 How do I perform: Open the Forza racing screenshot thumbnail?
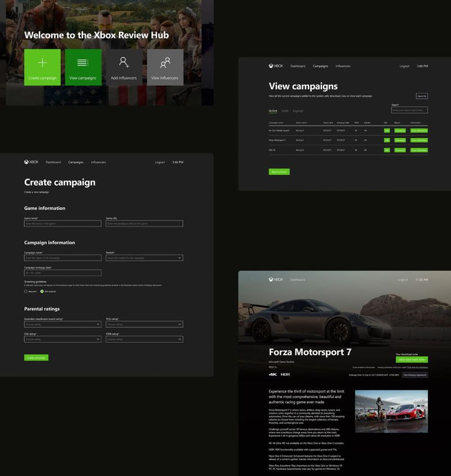tap(391, 411)
